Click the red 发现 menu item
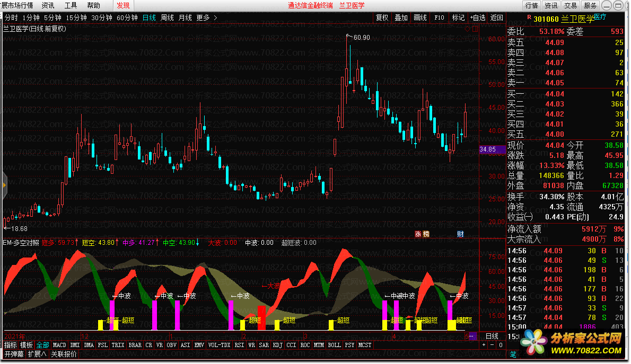The image size is (631, 364). click(123, 6)
